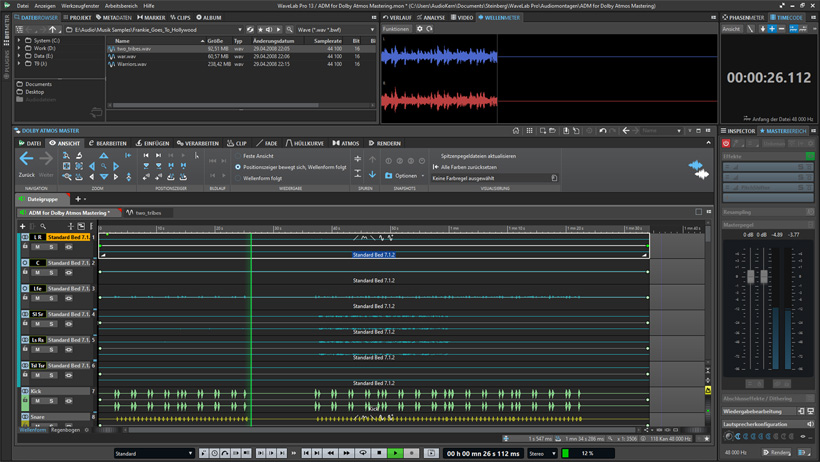Image resolution: width=820 pixels, height=462 pixels.
Task: Click the search icon above the track list
Action: point(43,227)
